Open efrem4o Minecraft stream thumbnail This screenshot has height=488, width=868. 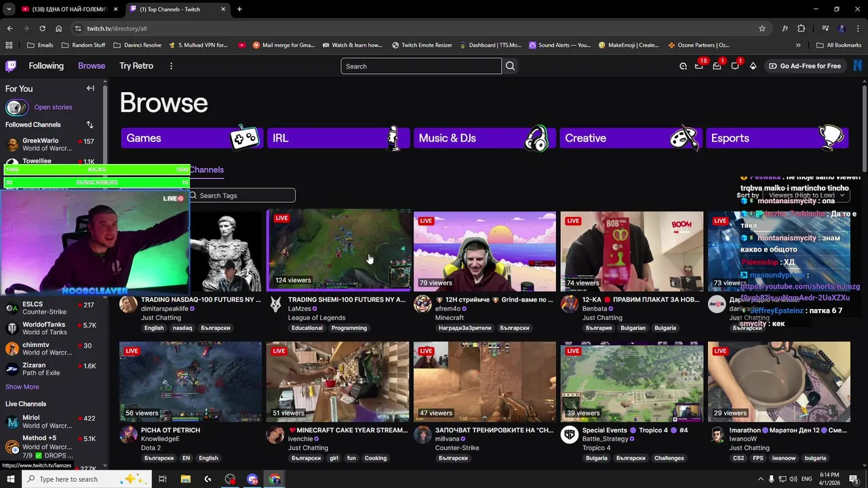[485, 251]
